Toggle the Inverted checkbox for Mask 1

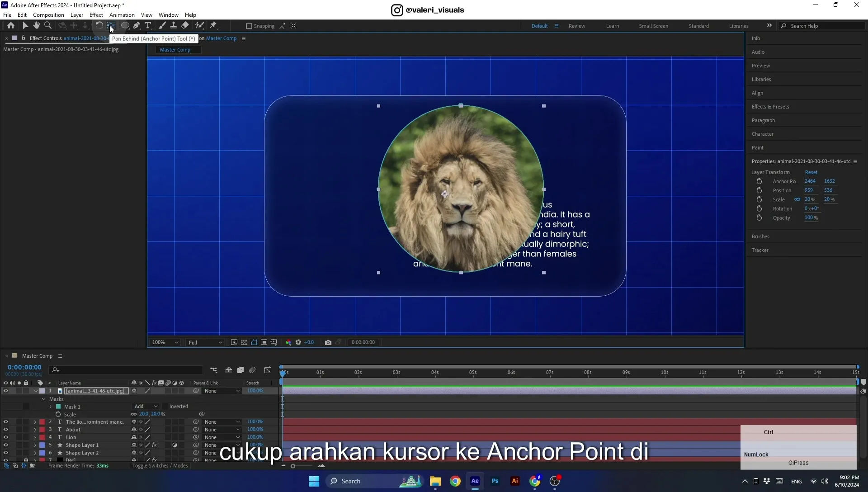pos(165,407)
